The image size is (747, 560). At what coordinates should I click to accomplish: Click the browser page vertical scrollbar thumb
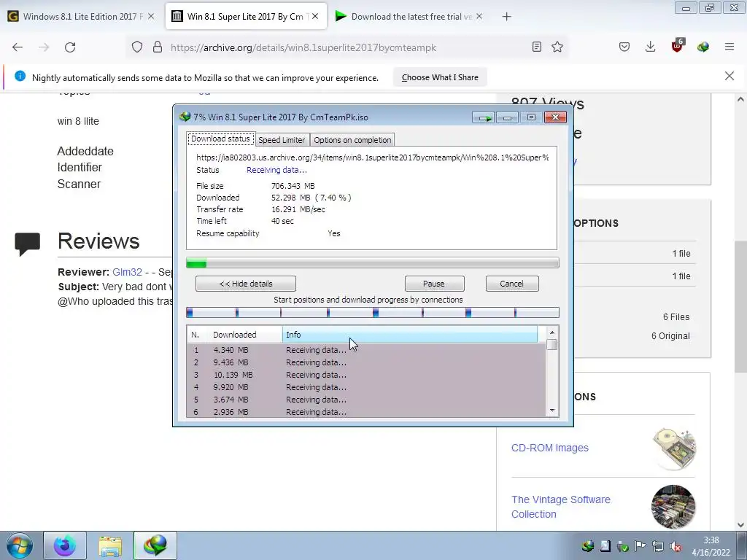[740, 307]
